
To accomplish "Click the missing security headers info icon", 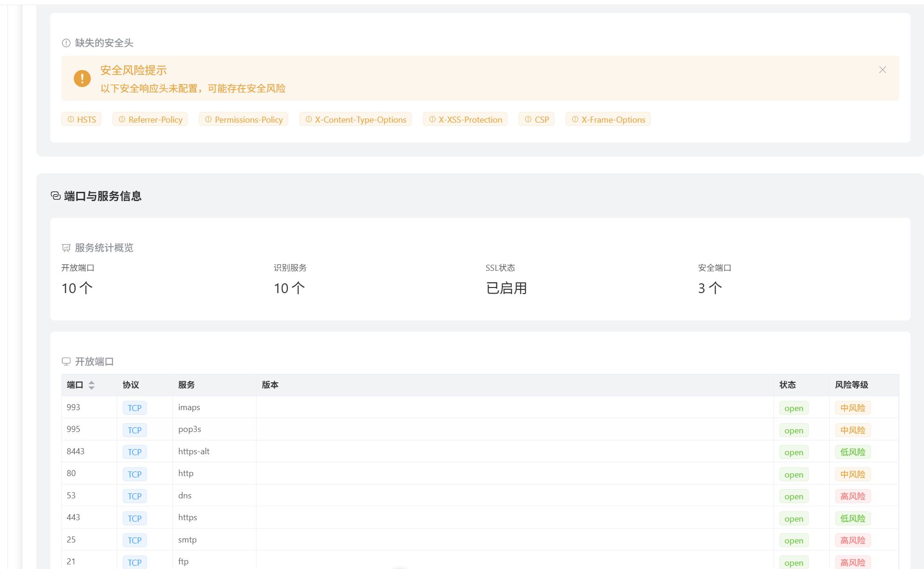I will [x=66, y=43].
